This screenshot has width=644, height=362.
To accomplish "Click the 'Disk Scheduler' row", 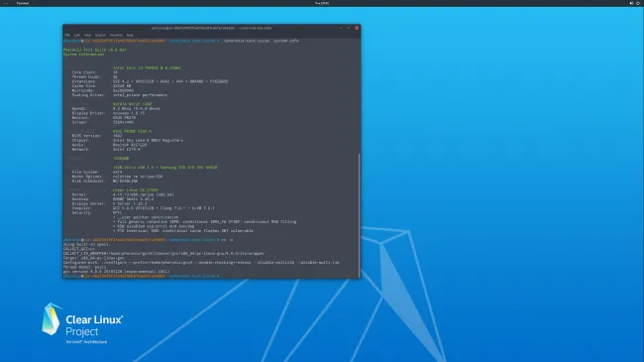I will (105, 181).
